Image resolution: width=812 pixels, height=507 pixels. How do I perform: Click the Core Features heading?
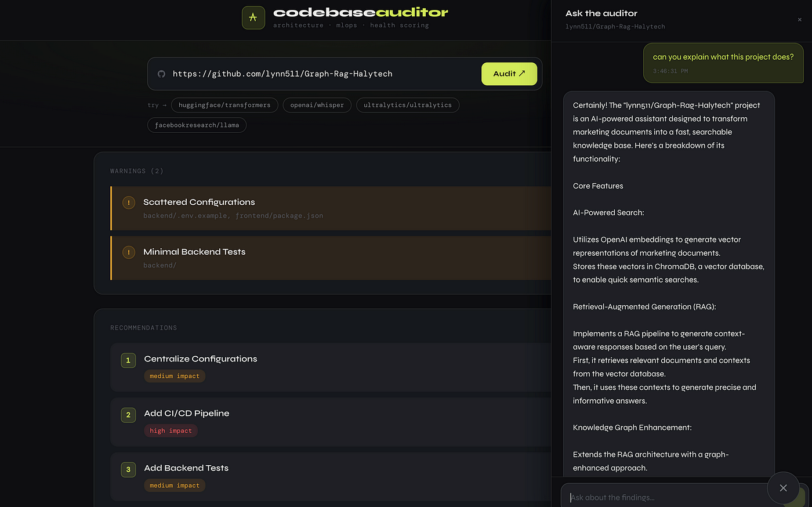click(598, 186)
